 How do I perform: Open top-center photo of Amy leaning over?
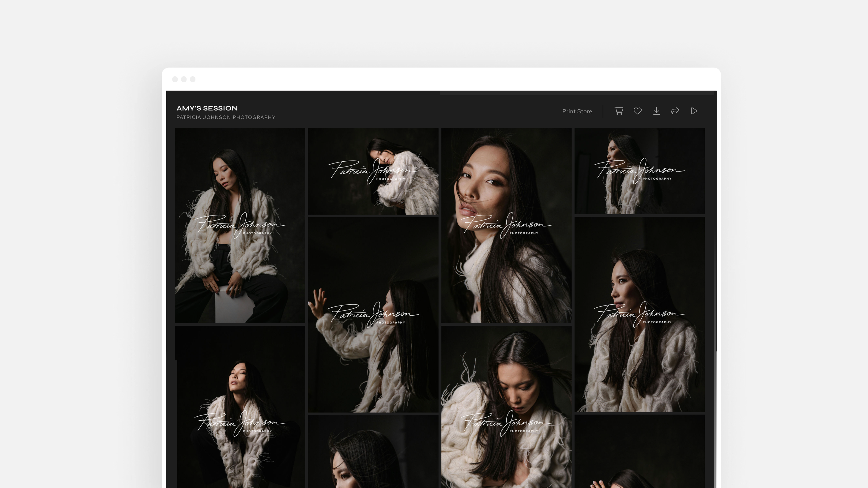(373, 171)
